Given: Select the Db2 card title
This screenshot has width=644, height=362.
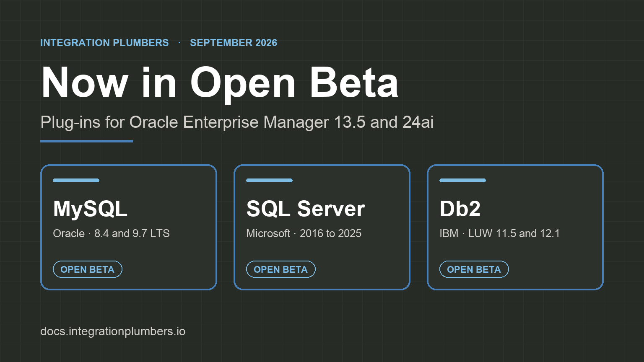Looking at the screenshot, I should 460,209.
